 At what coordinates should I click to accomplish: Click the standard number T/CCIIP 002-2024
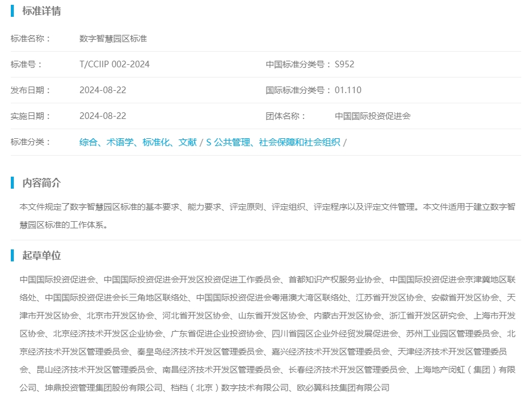click(x=114, y=64)
